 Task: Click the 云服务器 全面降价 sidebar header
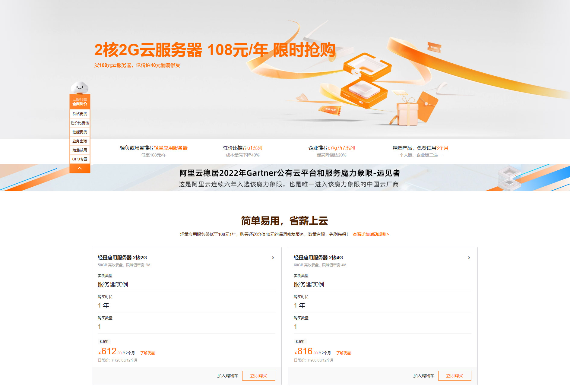(x=80, y=102)
